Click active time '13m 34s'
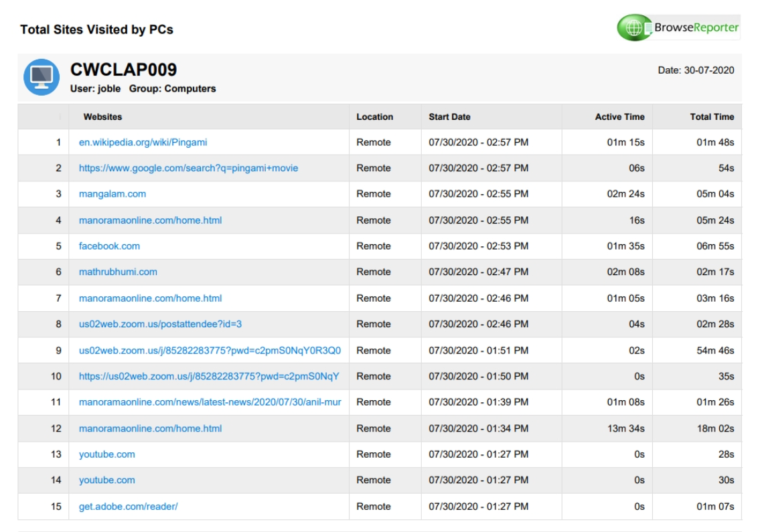 [x=625, y=428]
